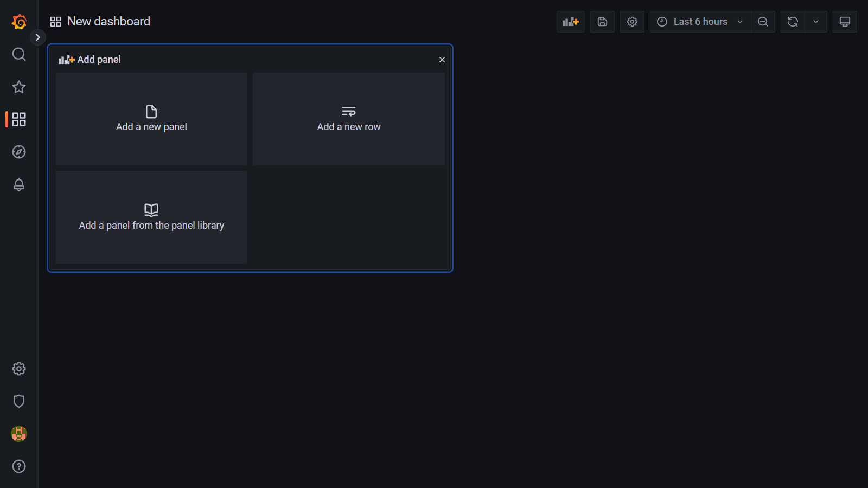
Task: Open the Alerting bell icon
Action: click(x=19, y=184)
